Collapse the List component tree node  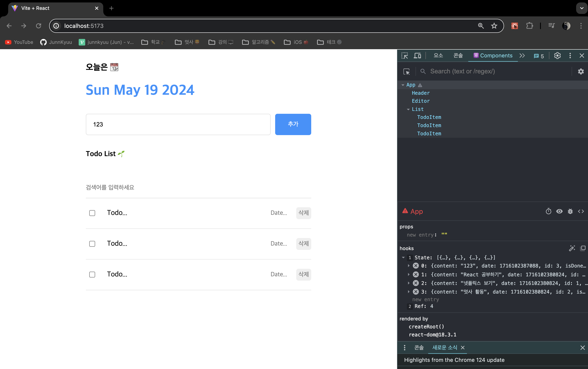tap(408, 109)
